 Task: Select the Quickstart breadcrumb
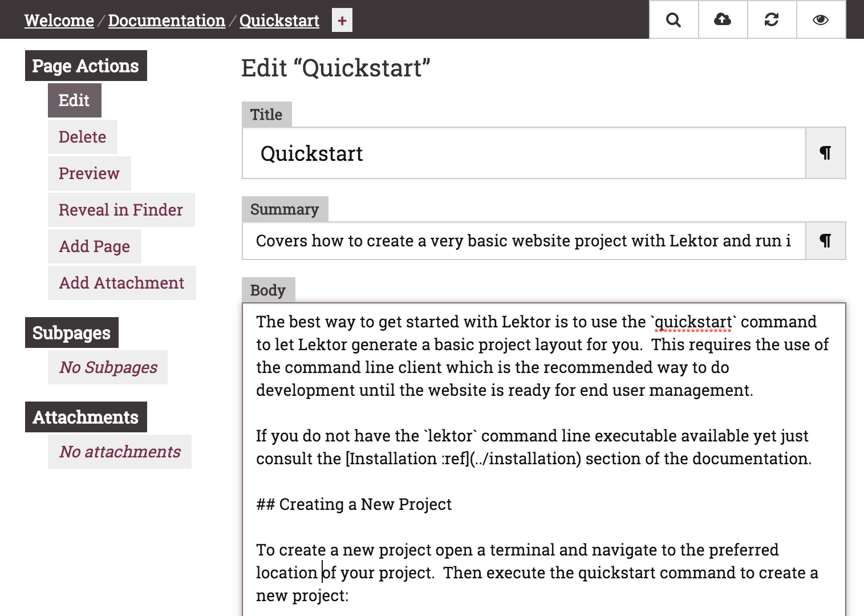coord(279,21)
